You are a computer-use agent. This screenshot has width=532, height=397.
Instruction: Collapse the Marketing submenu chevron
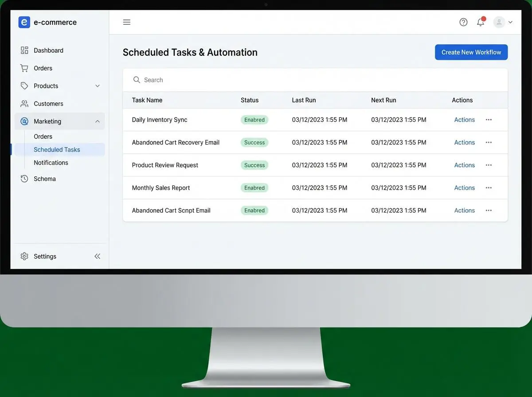click(x=98, y=121)
